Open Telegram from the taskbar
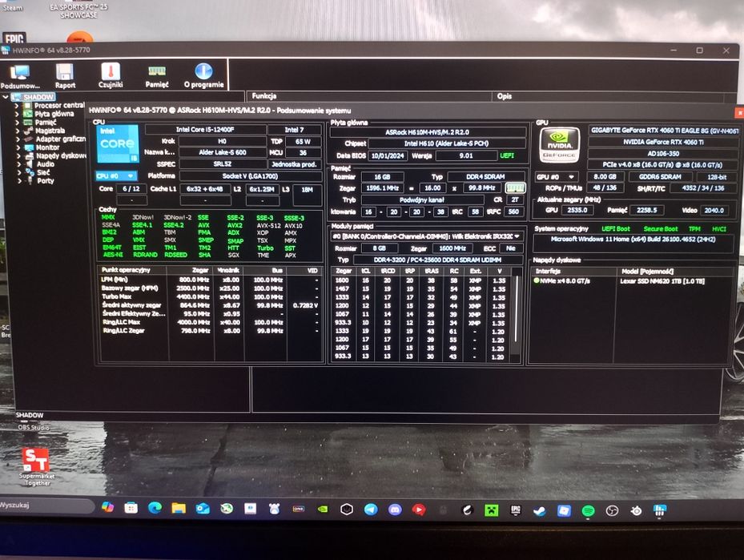Screen dimensions: 744x560 pyautogui.click(x=371, y=510)
